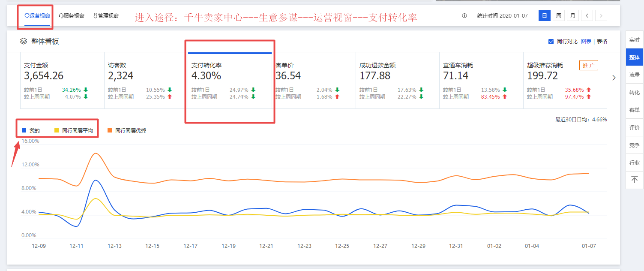
Task: Click the 推广 button
Action: pyautogui.click(x=588, y=65)
